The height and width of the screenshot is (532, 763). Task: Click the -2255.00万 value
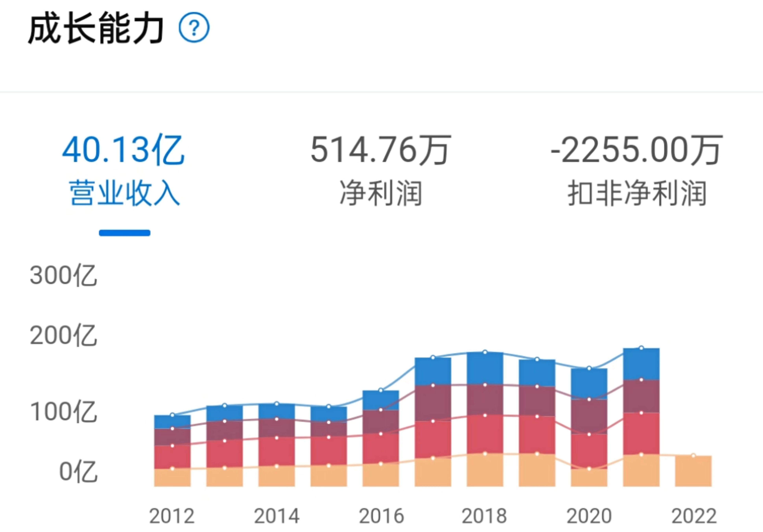636,150
